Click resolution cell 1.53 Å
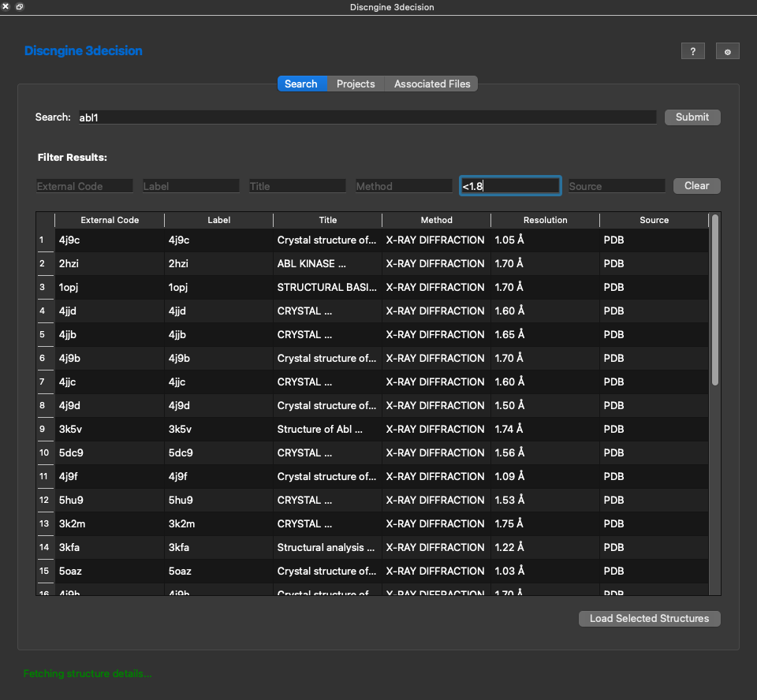Viewport: 757px width, 700px height. coord(545,500)
